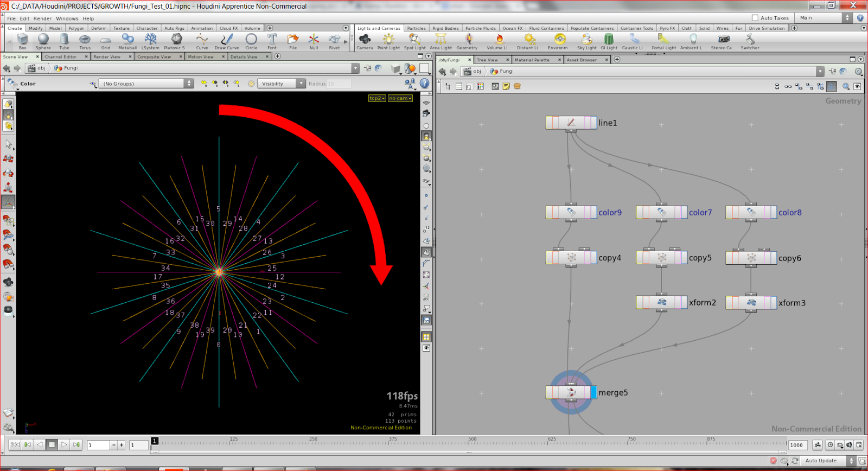Stop timeline playback

point(52,444)
